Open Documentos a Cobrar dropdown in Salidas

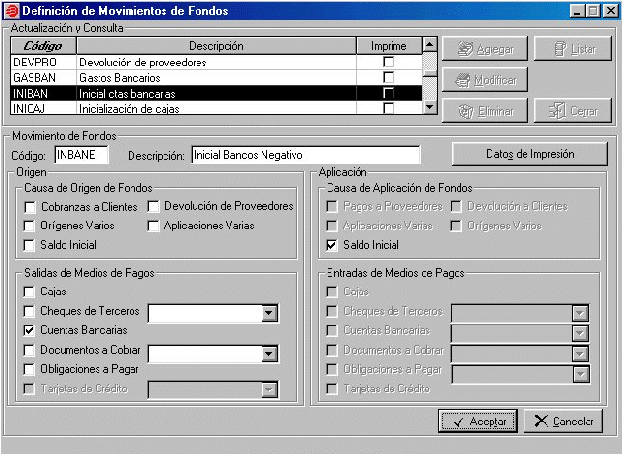268,353
